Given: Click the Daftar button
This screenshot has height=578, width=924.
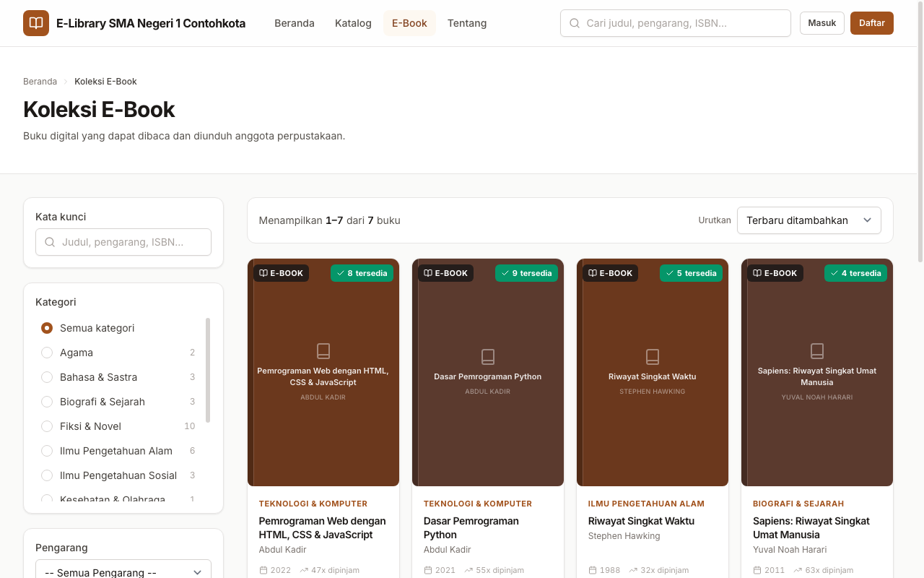Looking at the screenshot, I should [x=872, y=23].
